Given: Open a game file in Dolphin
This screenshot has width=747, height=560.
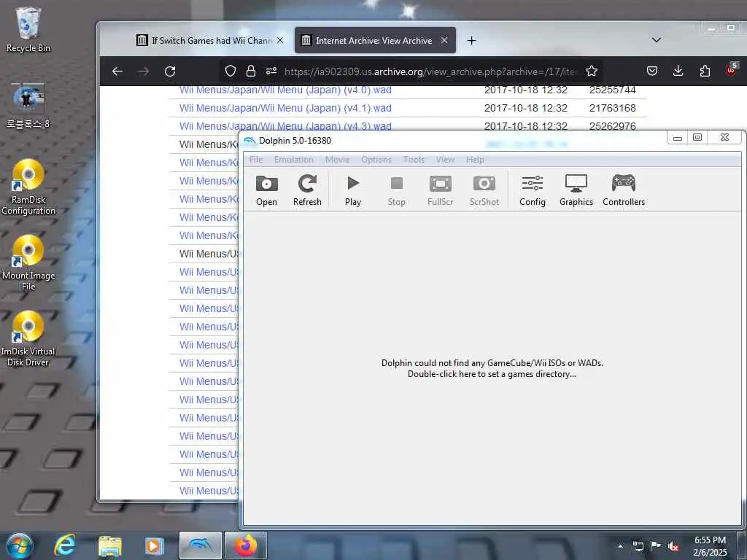Looking at the screenshot, I should pyautogui.click(x=266, y=190).
